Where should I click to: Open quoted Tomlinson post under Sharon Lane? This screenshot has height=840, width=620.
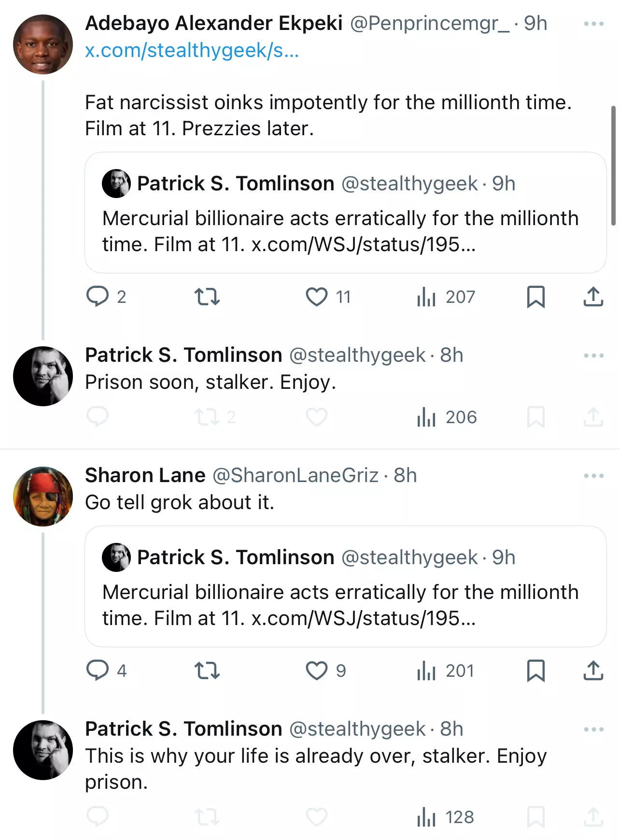pos(346,586)
